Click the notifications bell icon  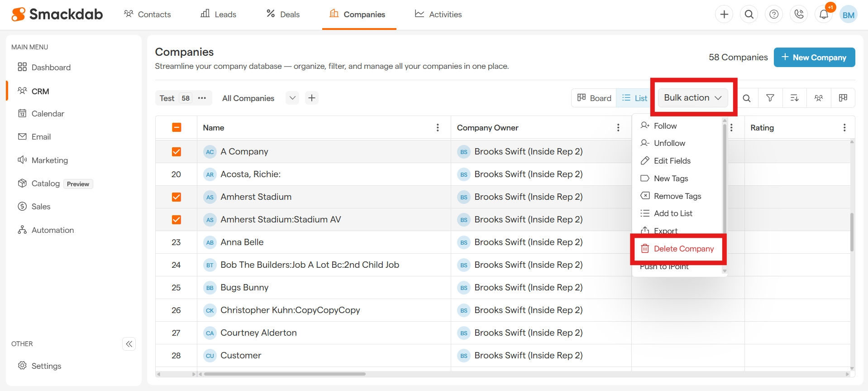(824, 14)
